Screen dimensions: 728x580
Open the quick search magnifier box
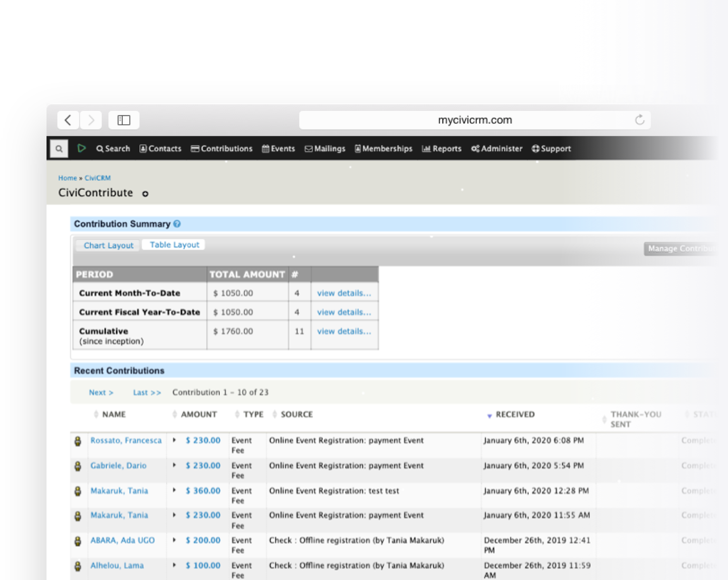59,149
